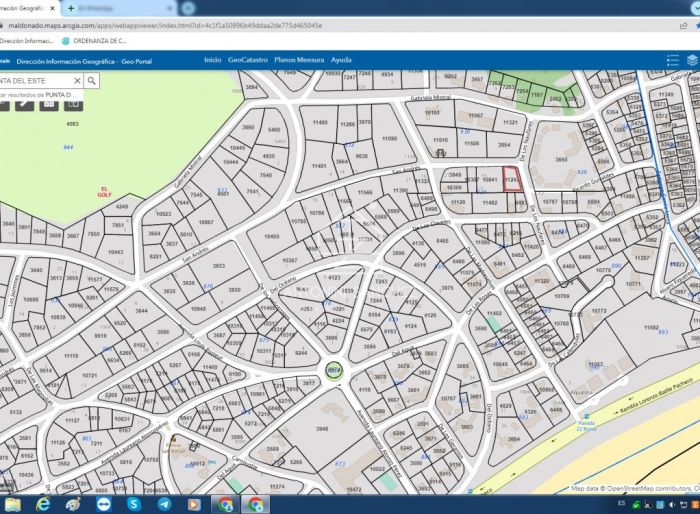This screenshot has width=700, height=514.
Task: Select parcel 3650 on the map
Action: click(x=561, y=159)
